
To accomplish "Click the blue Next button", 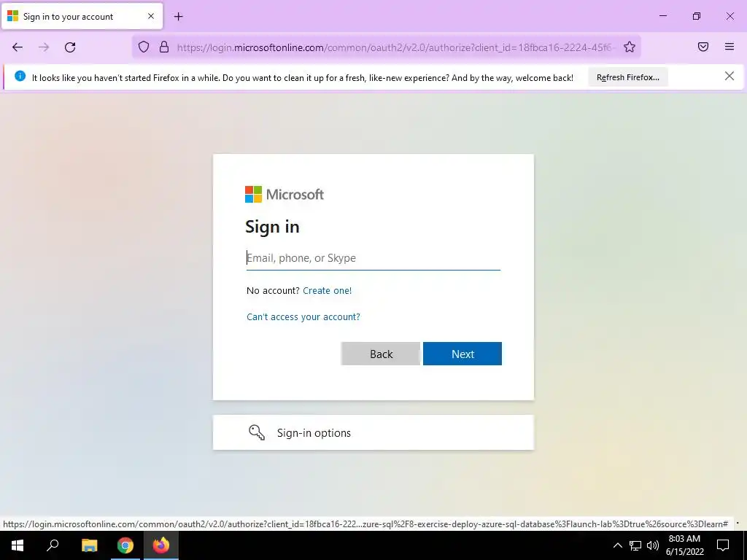I will [462, 354].
